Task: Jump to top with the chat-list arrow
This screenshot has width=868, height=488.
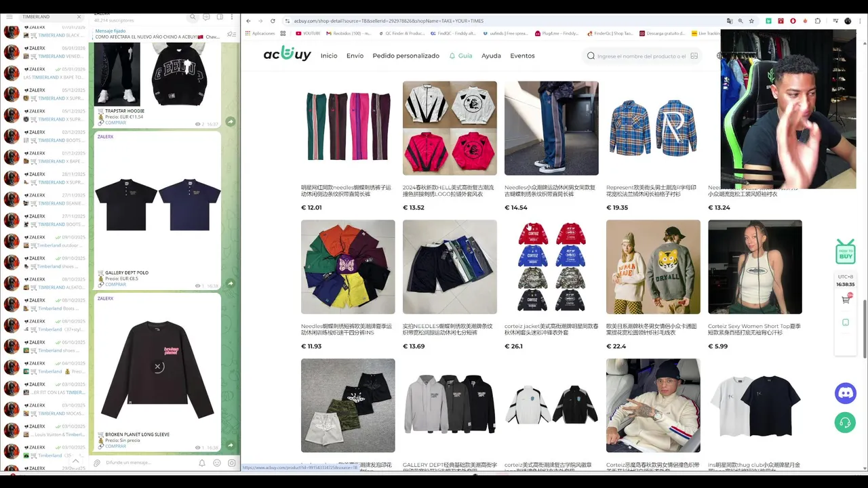Action: (75, 462)
